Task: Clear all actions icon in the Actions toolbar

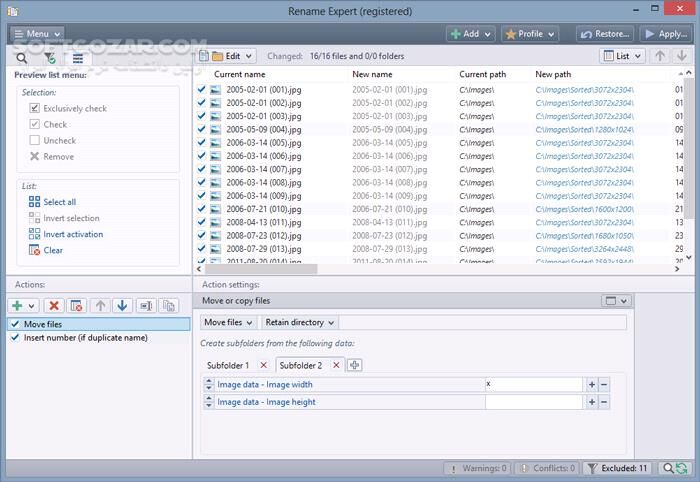Action: 76,306
